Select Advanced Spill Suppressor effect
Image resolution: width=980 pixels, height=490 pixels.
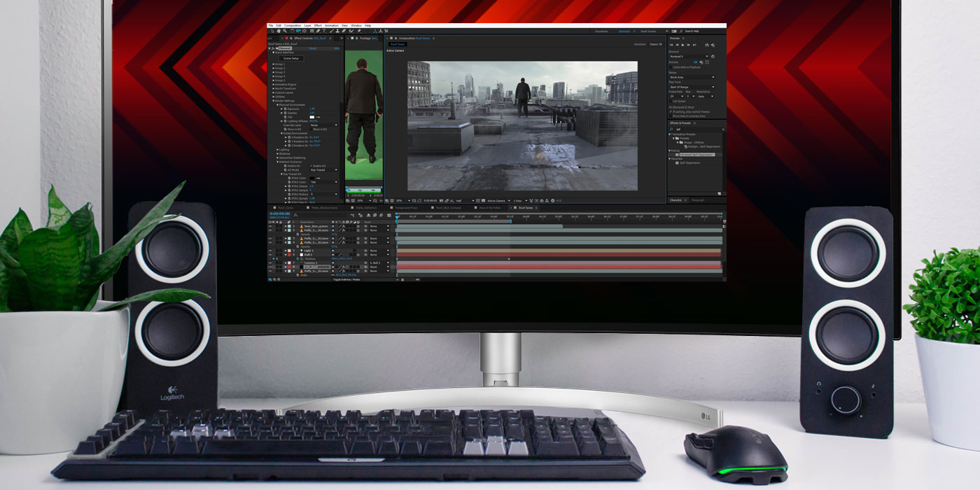point(696,155)
